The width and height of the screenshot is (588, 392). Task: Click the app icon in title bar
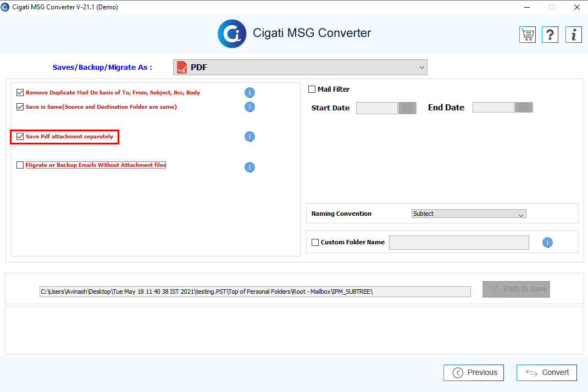[x=5, y=7]
